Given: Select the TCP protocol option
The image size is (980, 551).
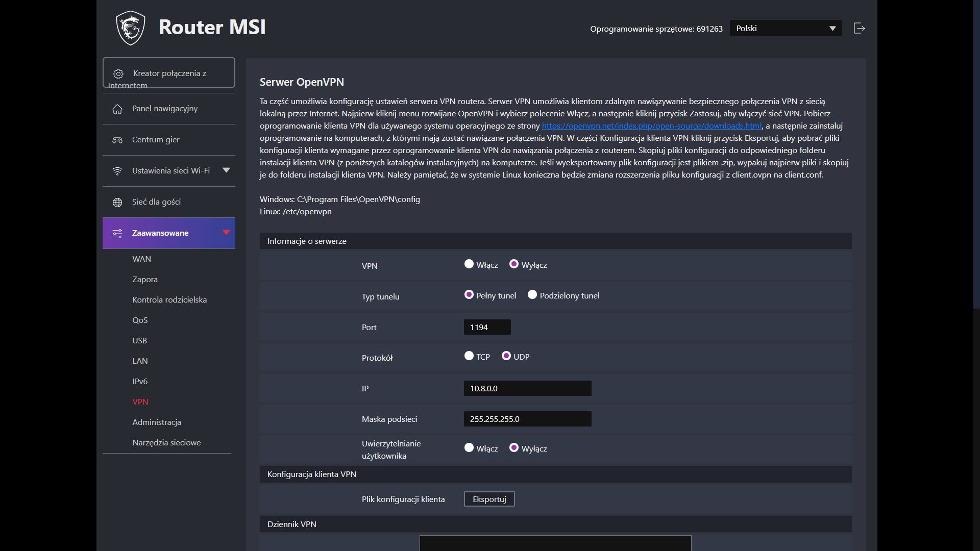Looking at the screenshot, I should point(469,356).
